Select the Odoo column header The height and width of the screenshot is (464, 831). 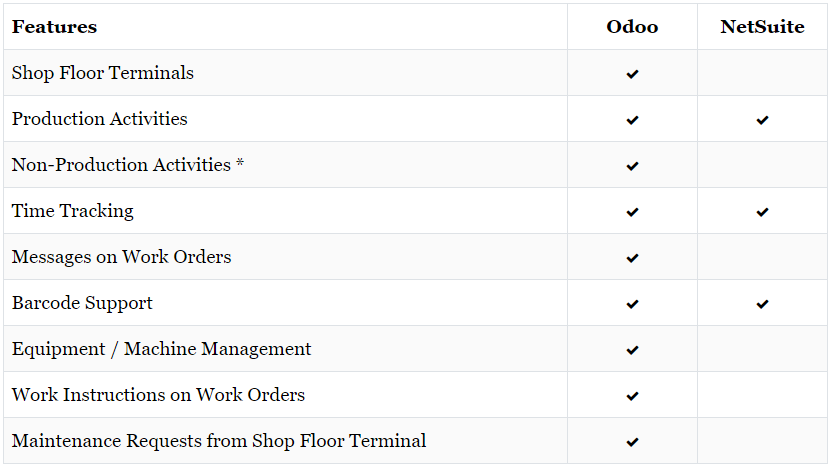click(632, 27)
